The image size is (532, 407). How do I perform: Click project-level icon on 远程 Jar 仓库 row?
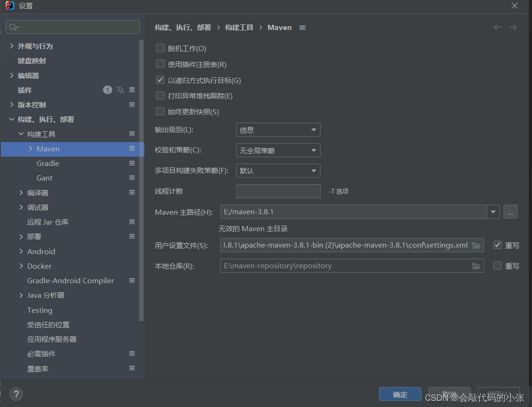click(132, 222)
